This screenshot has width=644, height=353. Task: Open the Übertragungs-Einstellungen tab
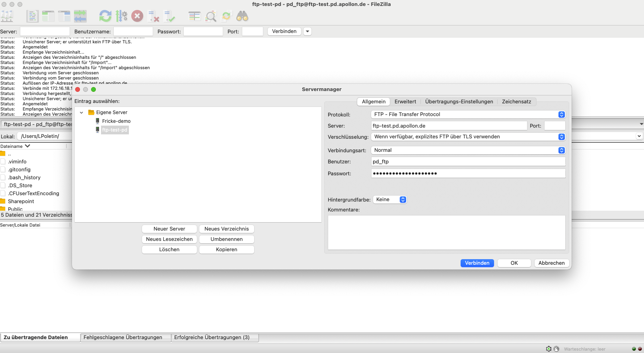tap(459, 101)
